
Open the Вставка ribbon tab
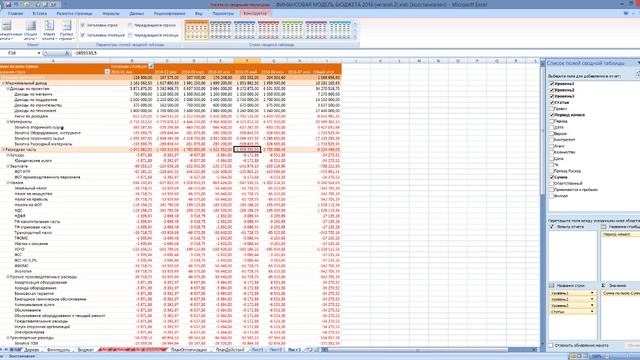pyautogui.click(x=40, y=13)
